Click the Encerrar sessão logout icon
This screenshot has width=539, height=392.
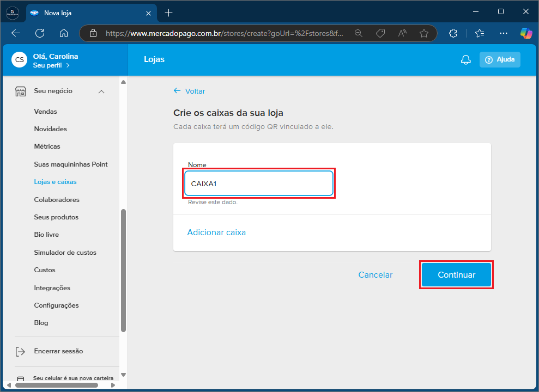click(20, 351)
